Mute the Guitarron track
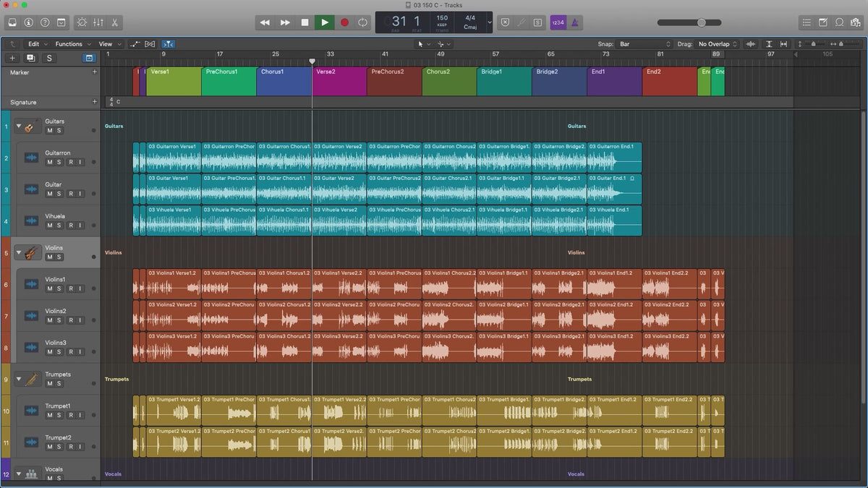 (x=50, y=162)
